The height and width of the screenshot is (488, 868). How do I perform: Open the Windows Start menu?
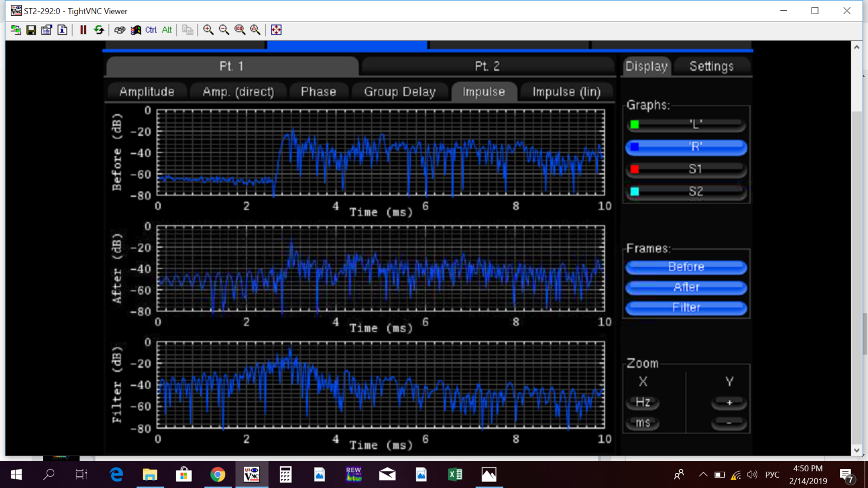(16, 474)
